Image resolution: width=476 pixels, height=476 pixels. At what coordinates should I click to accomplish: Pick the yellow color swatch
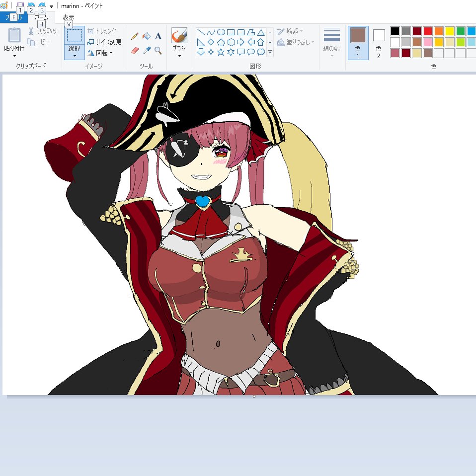tap(450, 31)
